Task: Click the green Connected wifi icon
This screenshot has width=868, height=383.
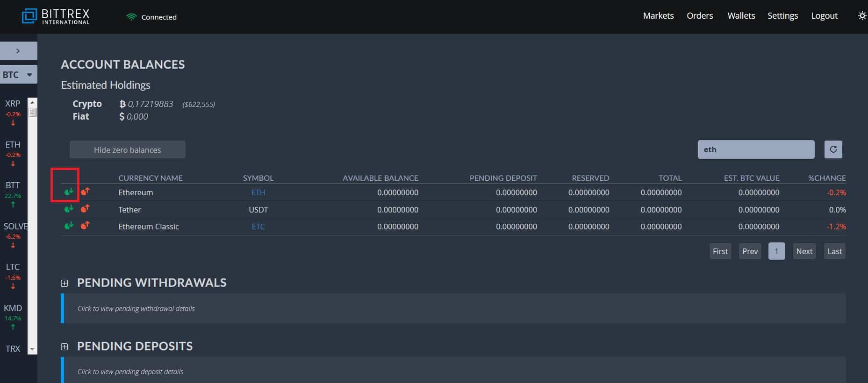Action: coord(131,17)
